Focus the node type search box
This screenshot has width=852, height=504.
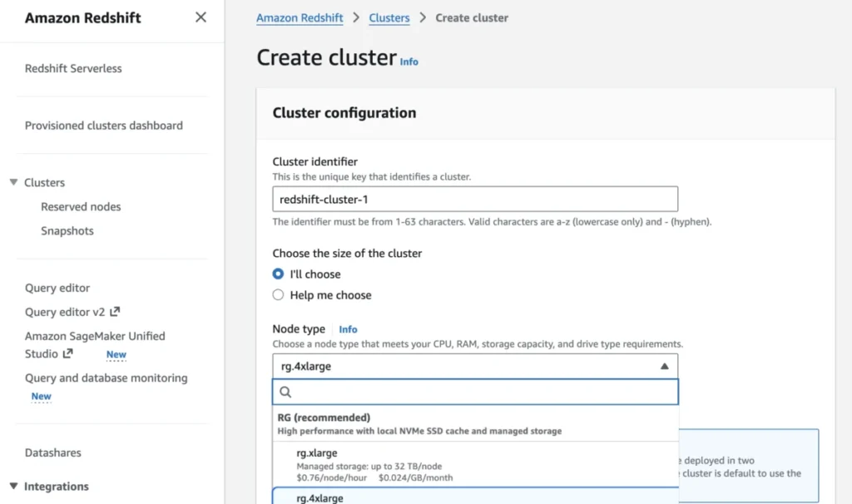475,392
